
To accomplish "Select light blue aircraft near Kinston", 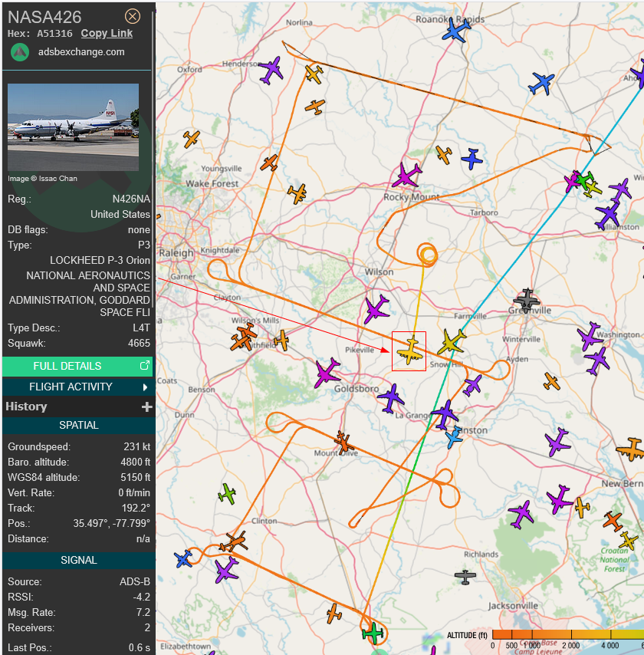I will pyautogui.click(x=454, y=437).
